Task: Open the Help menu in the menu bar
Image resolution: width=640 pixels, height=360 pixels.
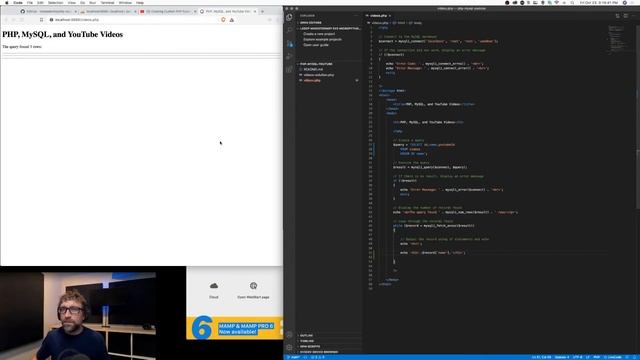Action: (140, 2)
